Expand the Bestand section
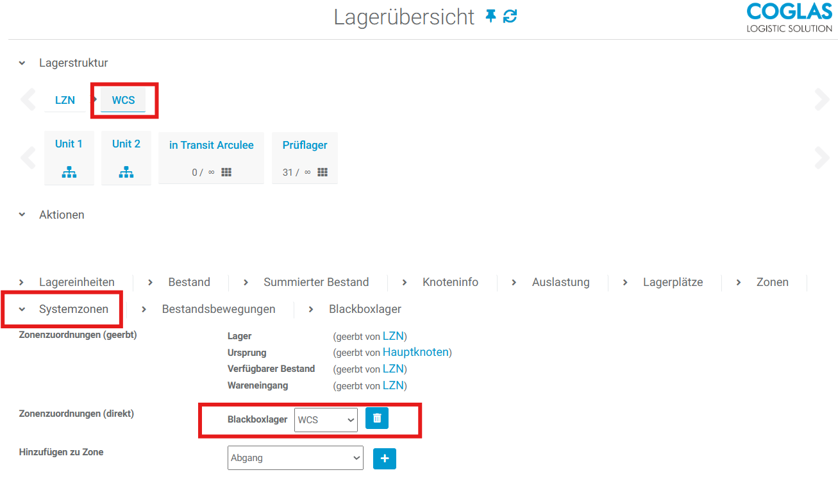This screenshot has height=504, width=838. (189, 282)
